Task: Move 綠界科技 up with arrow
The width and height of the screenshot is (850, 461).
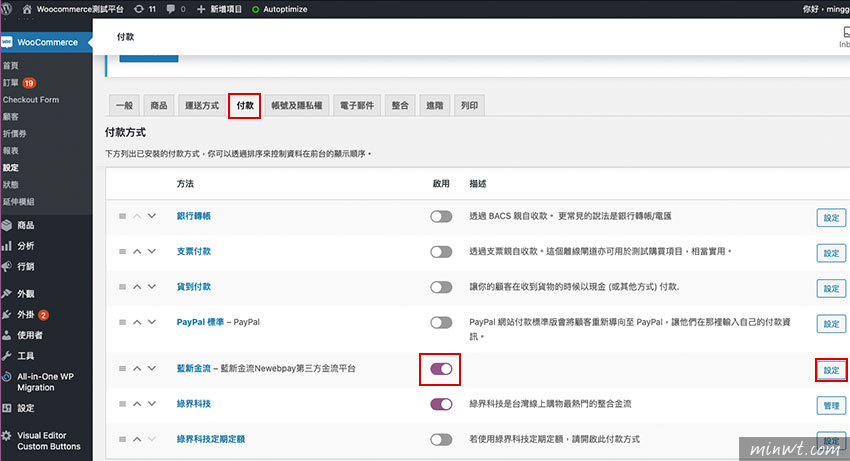Action: [x=137, y=404]
